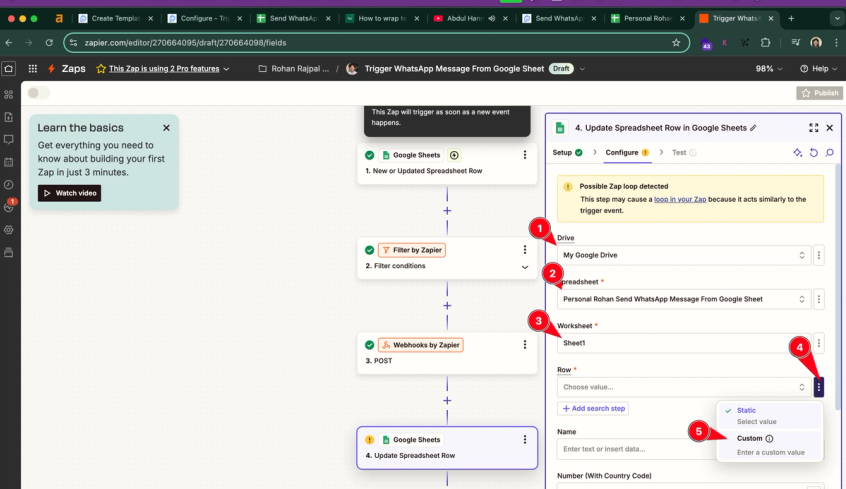Image resolution: width=846 pixels, height=489 pixels.
Task: Open the dropdown arrow next to Draft badge
Action: 582,69
